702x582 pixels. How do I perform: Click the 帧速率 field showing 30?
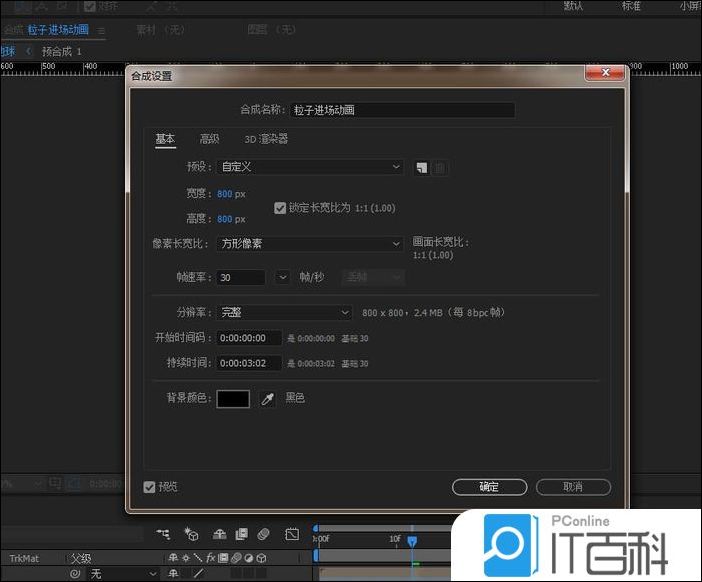pyautogui.click(x=240, y=278)
